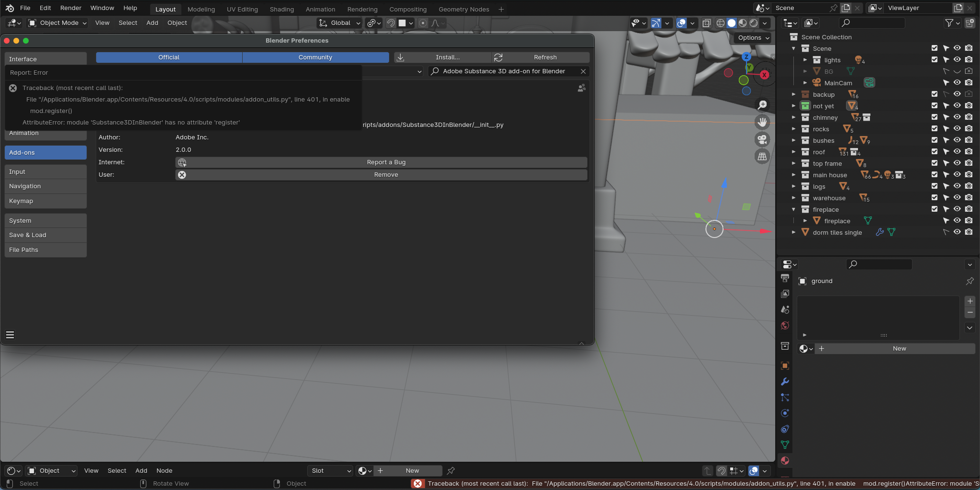Screen dimensions: 980x490
Task: Click the Refresh add-ons button
Action: tap(541, 57)
